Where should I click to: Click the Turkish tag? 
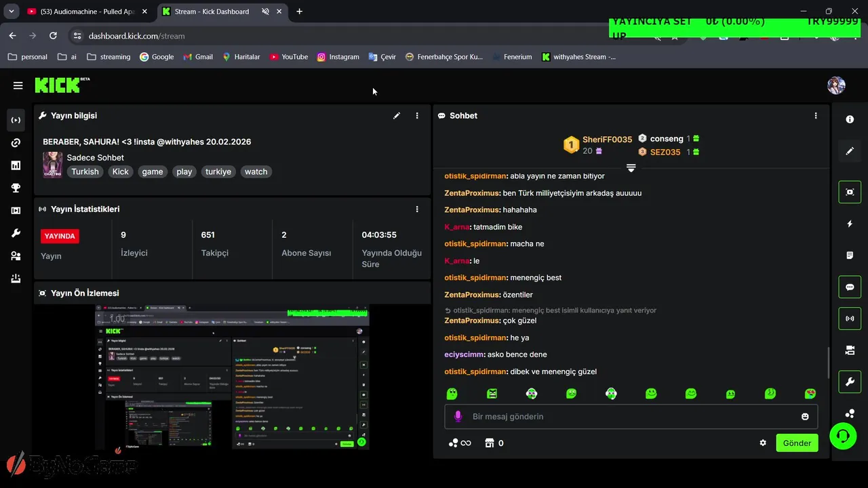coord(85,171)
